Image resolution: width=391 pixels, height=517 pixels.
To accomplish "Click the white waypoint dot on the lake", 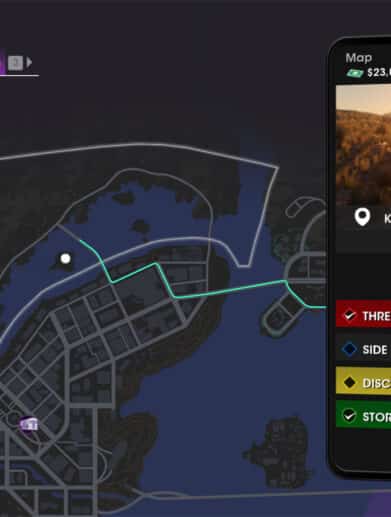I will click(x=65, y=258).
